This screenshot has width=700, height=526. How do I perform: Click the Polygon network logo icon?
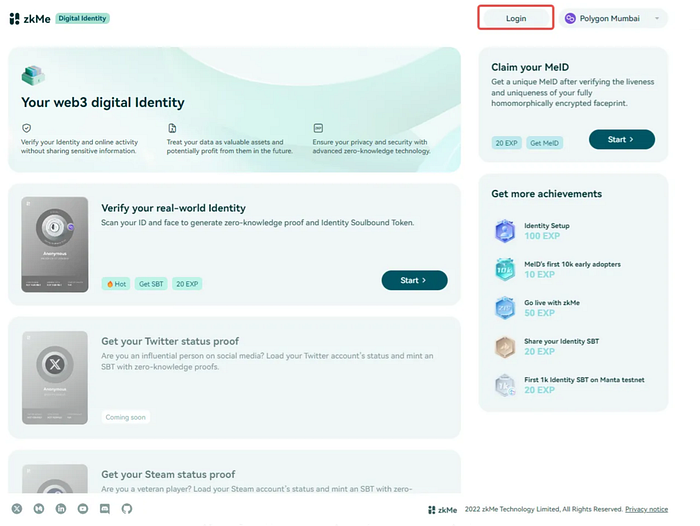(x=570, y=18)
